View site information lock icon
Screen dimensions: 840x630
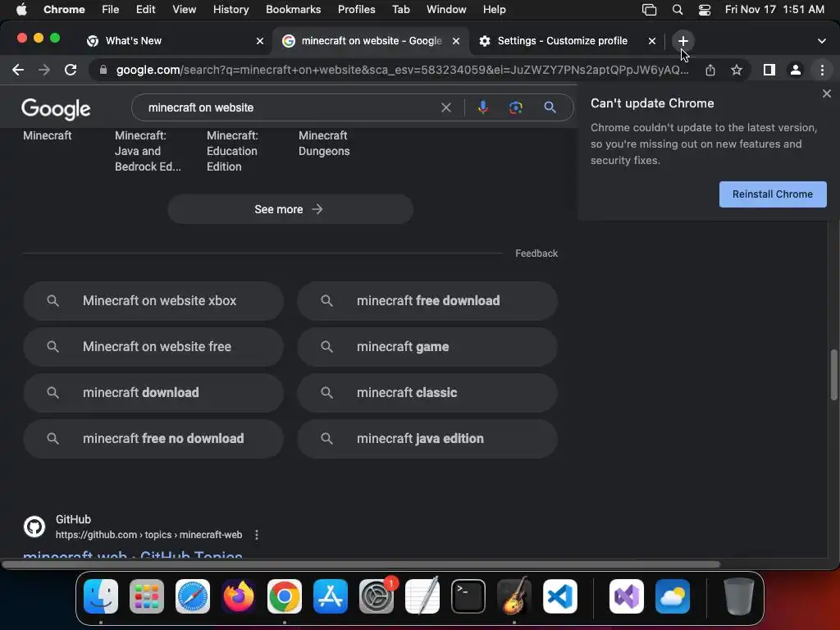point(103,70)
